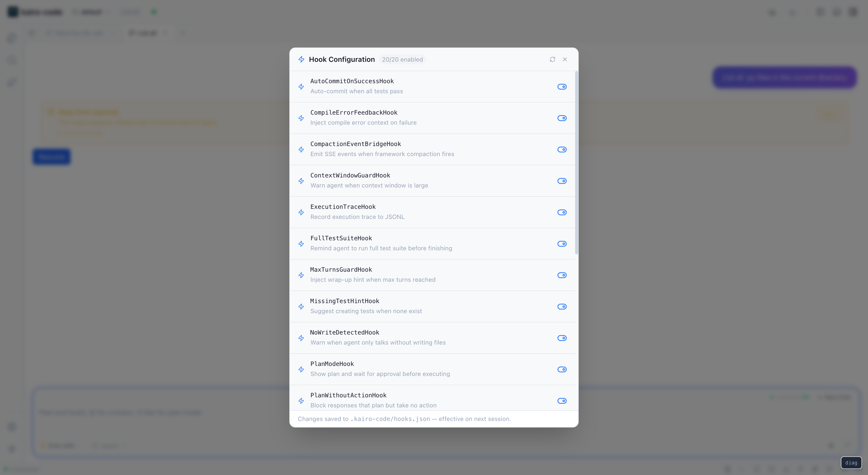Click lightning icon next to AutoCommitOnSuccessHook

301,87
